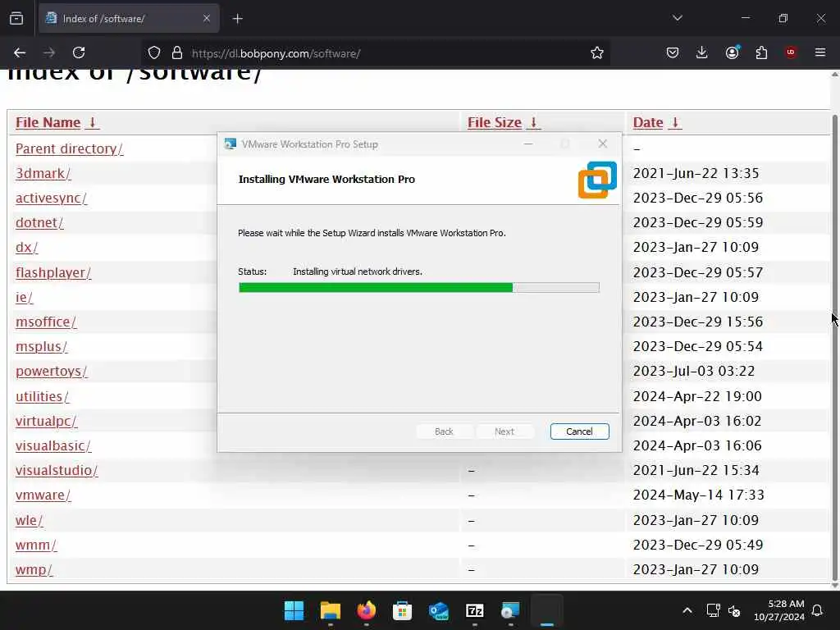Image resolution: width=840 pixels, height=630 pixels.
Task: Open the network status tray icon
Action: tap(713, 610)
